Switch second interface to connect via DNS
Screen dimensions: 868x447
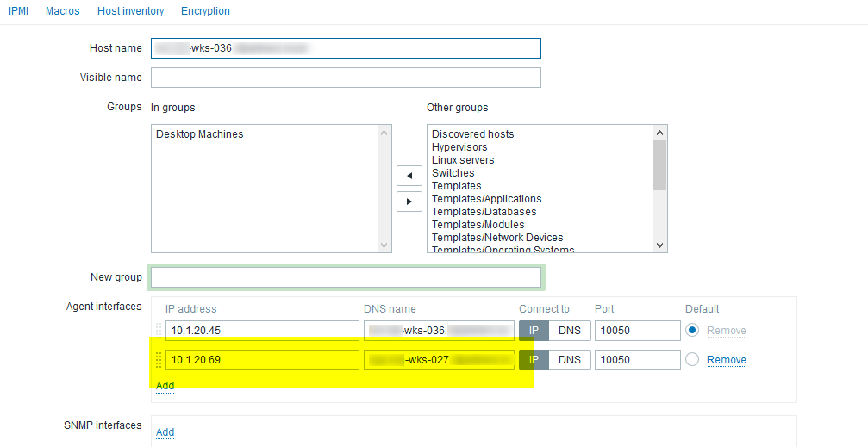point(569,360)
